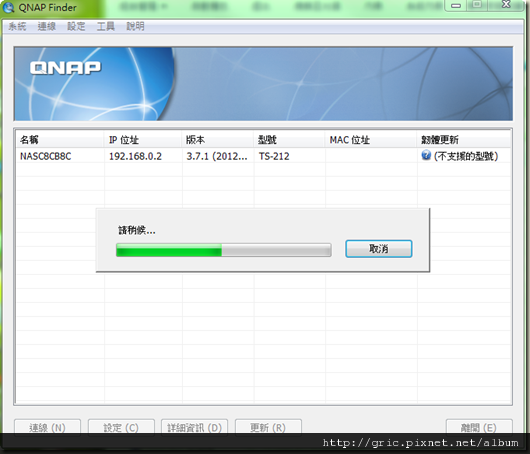
Task: Click the 詳細資訊 (D) button
Action: click(x=194, y=427)
